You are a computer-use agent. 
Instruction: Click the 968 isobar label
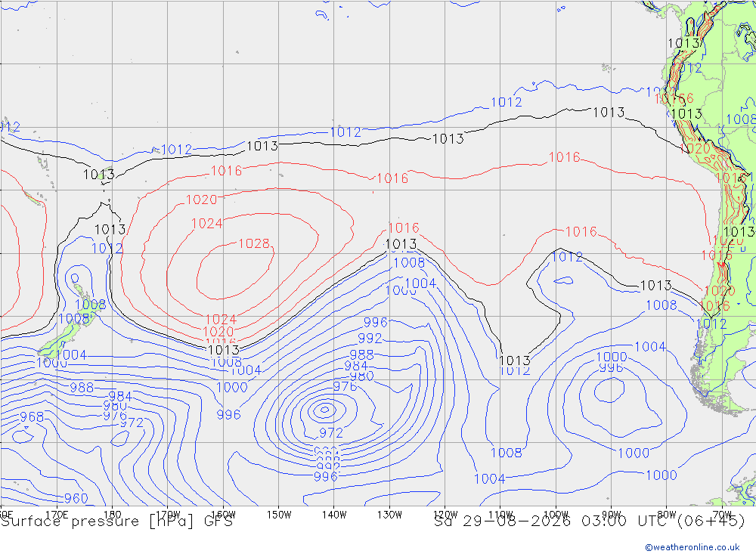point(32,416)
